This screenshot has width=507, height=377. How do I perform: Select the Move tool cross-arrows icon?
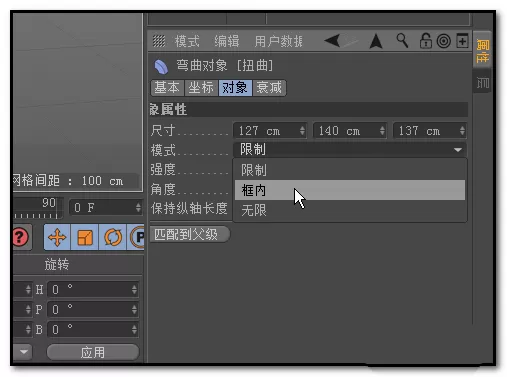57,237
